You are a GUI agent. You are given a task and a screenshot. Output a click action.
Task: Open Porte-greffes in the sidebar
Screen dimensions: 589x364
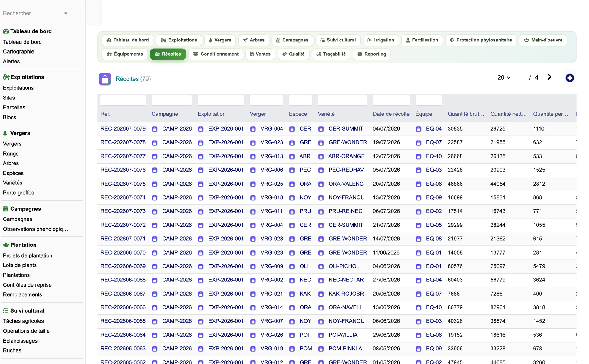18,193
